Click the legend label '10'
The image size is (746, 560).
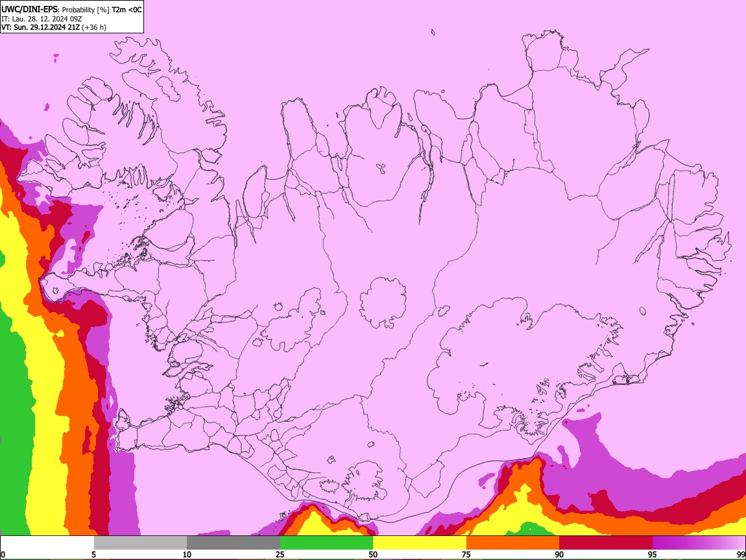point(187,555)
